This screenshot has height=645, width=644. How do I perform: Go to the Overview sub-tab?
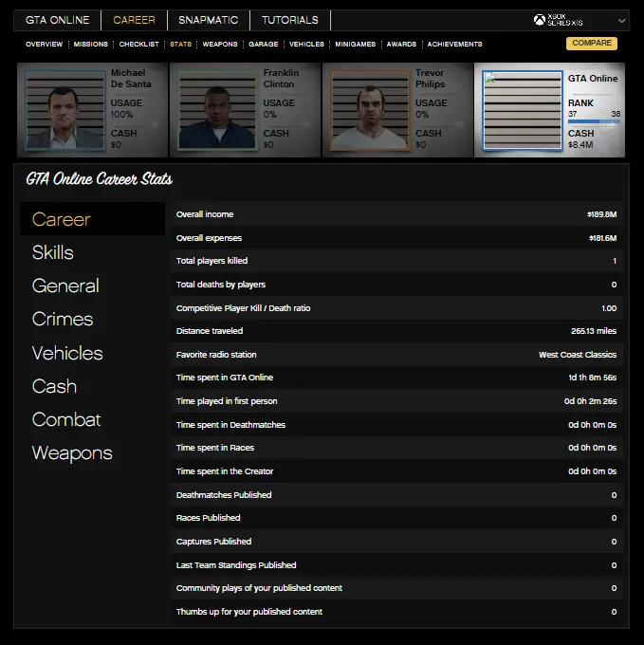[45, 44]
